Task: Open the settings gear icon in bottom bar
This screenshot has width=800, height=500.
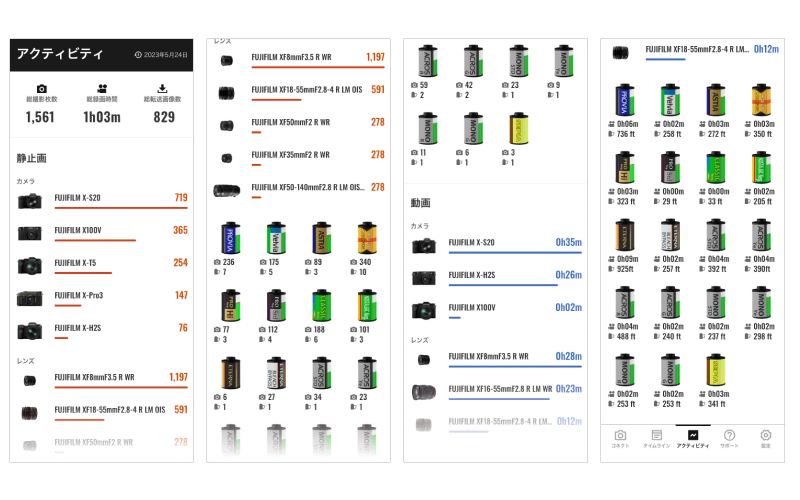Action: coord(766,437)
